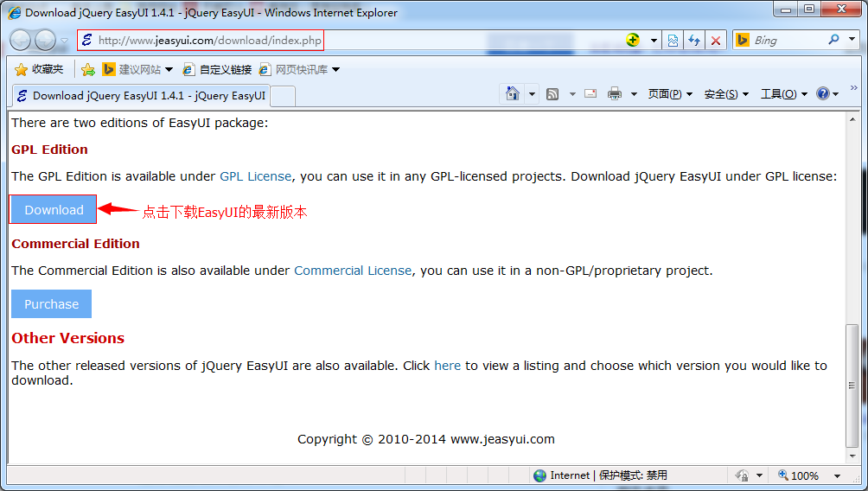
Task: Click the Bing search magnifier icon
Action: point(833,40)
